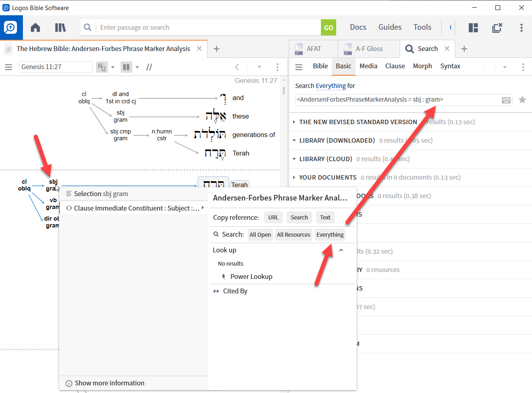Open the main application kebab menu

point(522,27)
